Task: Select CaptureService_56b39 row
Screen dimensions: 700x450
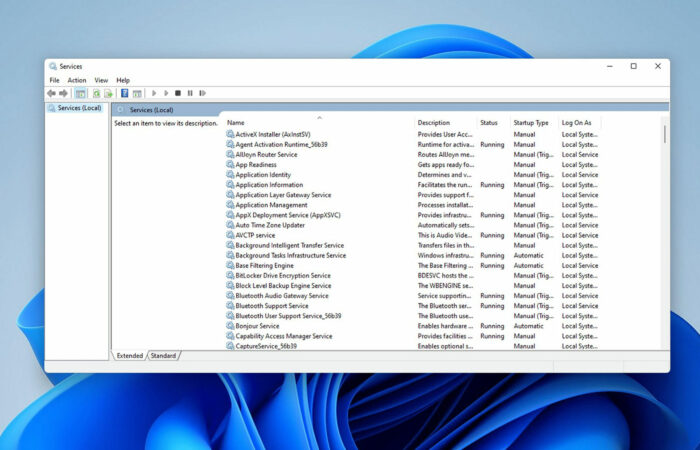Action: click(x=412, y=346)
